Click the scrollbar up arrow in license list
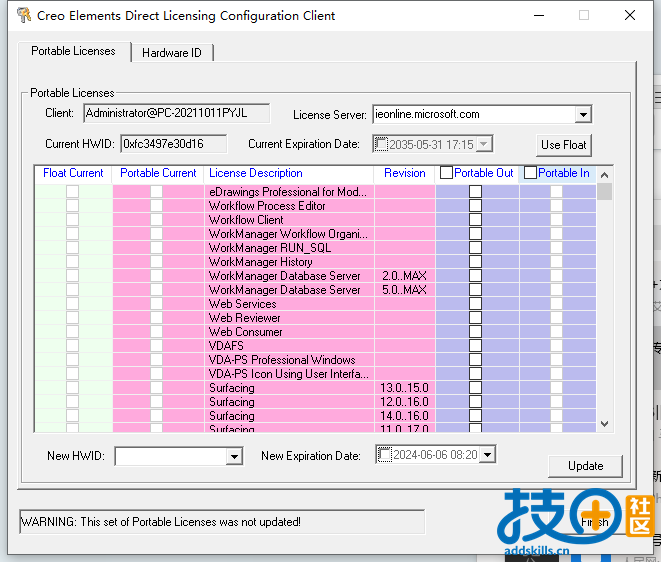 pos(604,175)
